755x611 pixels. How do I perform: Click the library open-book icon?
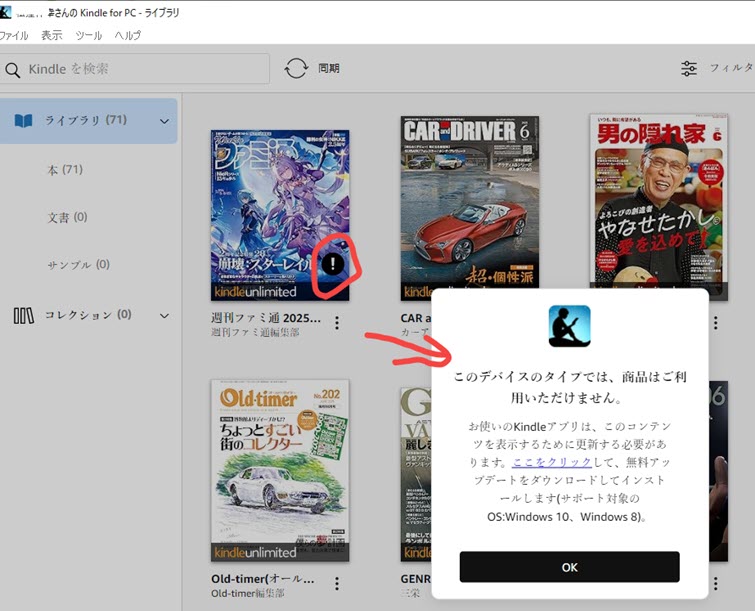pos(24,120)
